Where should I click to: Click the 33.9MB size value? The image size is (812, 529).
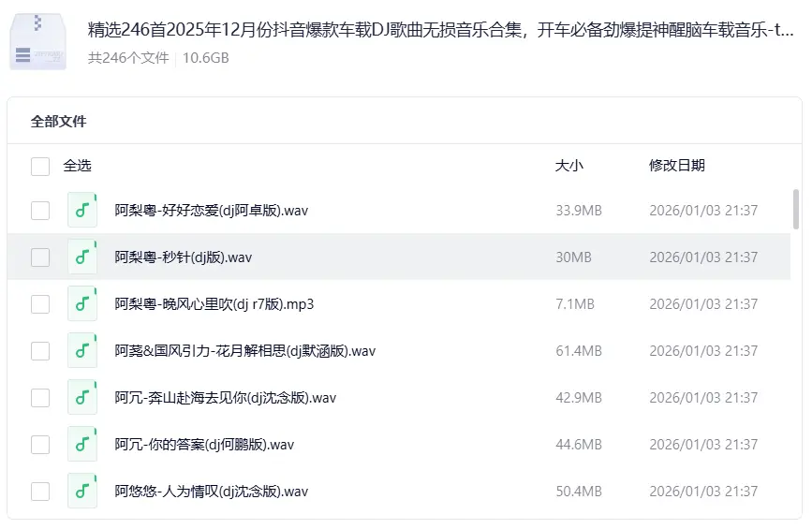pyautogui.click(x=579, y=211)
